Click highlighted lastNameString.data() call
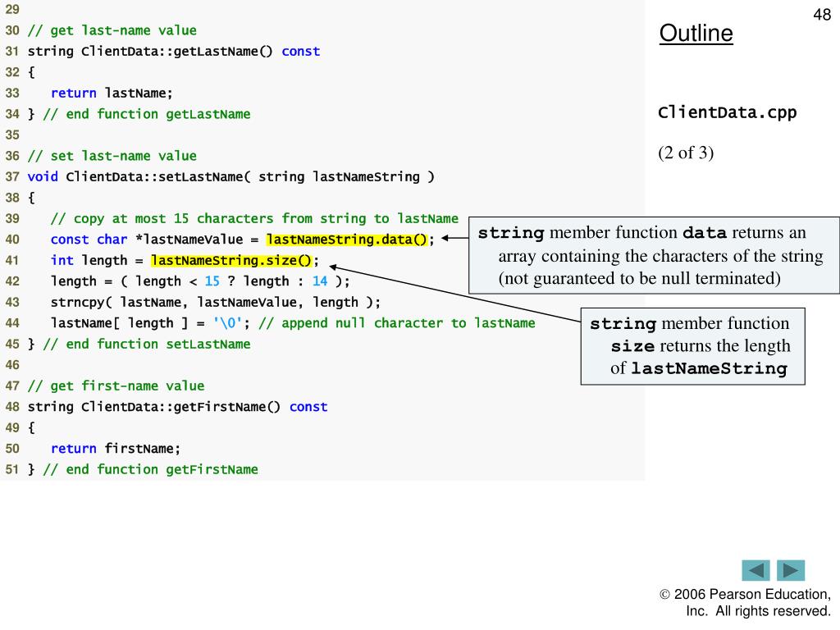The height and width of the screenshot is (630, 840). [347, 240]
